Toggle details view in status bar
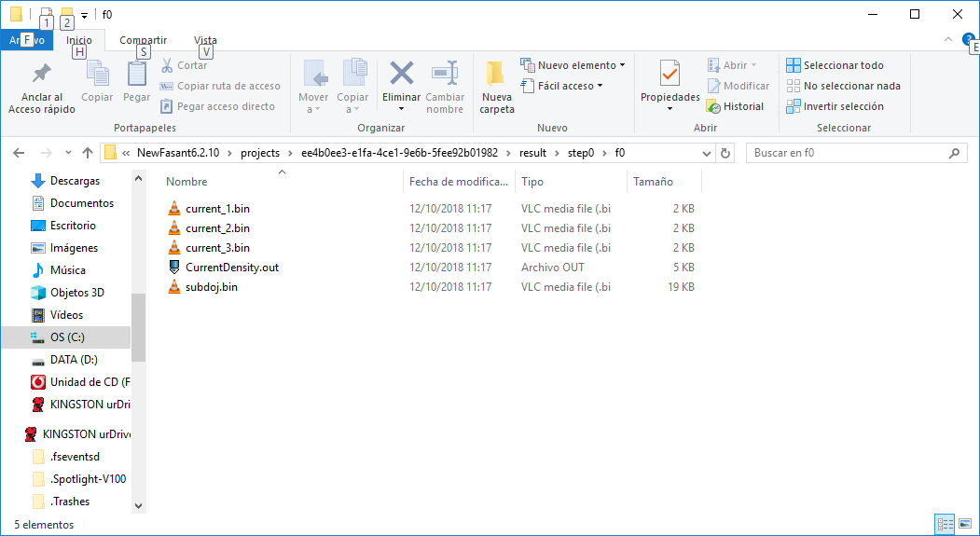 (x=944, y=525)
